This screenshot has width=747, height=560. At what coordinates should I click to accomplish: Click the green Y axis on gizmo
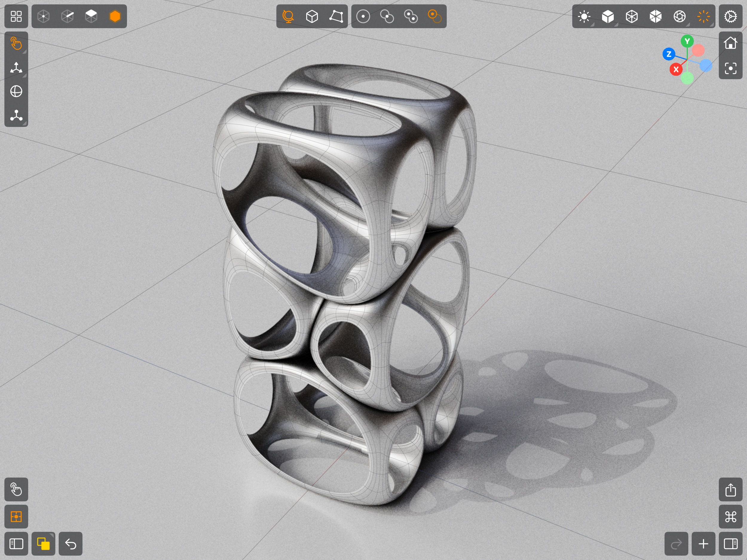687,41
